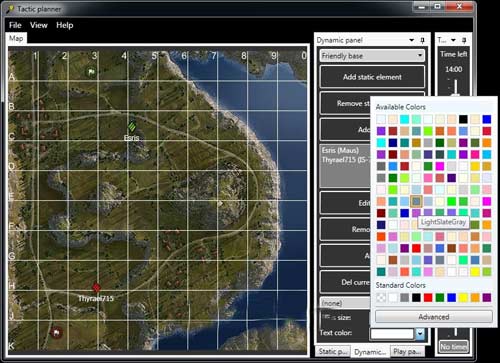Click the Remove static element button
This screenshot has height=363, width=500.
pos(345,103)
